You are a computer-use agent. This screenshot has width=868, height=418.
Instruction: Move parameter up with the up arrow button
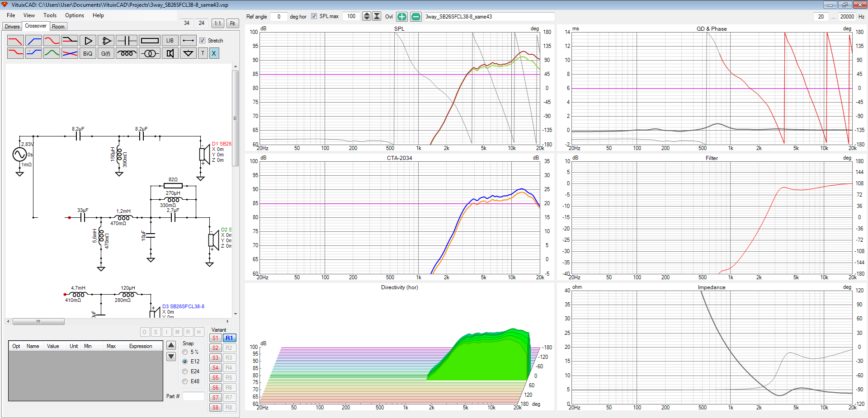[171, 345]
